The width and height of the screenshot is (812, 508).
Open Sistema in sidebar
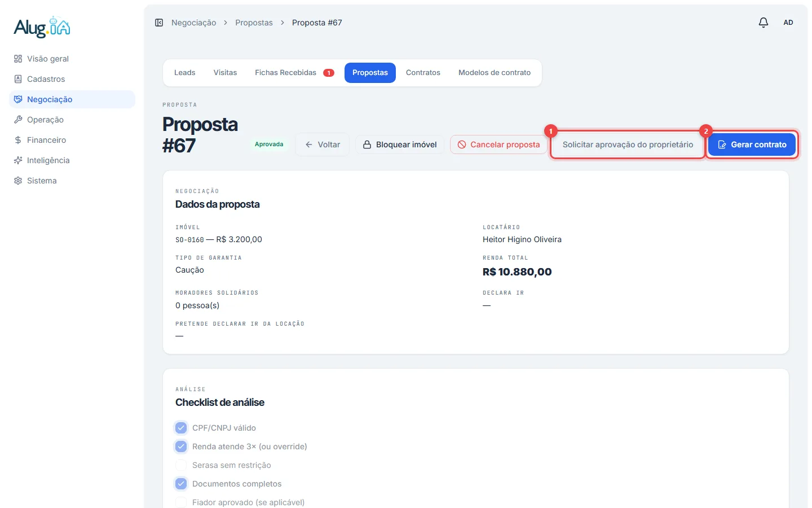click(x=72, y=181)
